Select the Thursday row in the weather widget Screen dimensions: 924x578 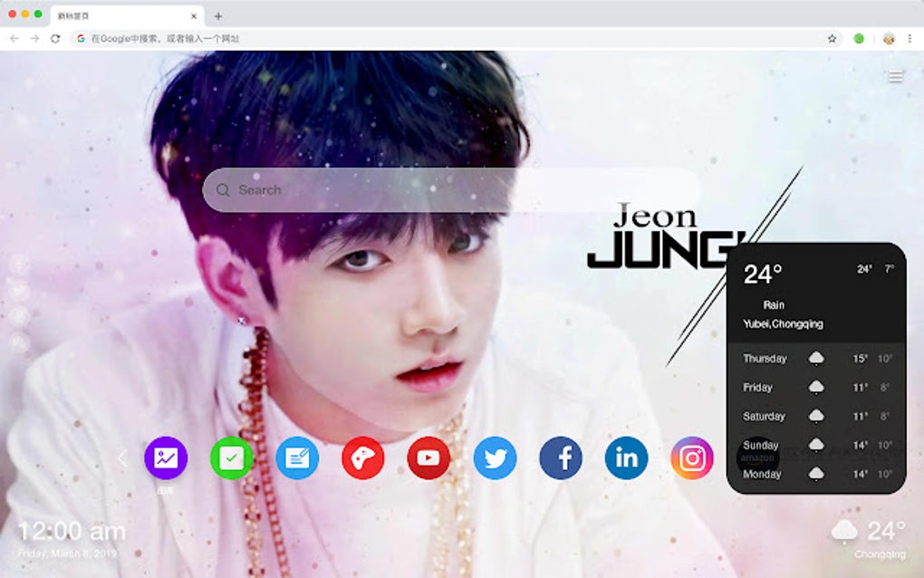815,359
